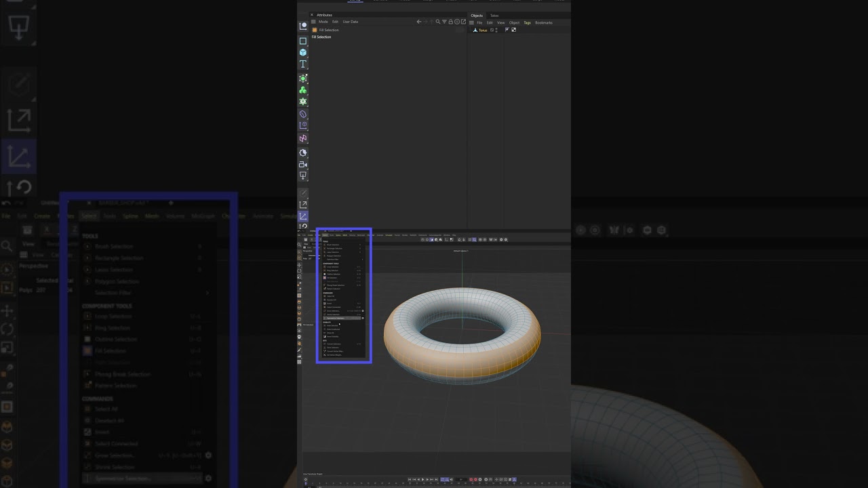
Task: Click the Torus Phong tag
Action: (507, 30)
